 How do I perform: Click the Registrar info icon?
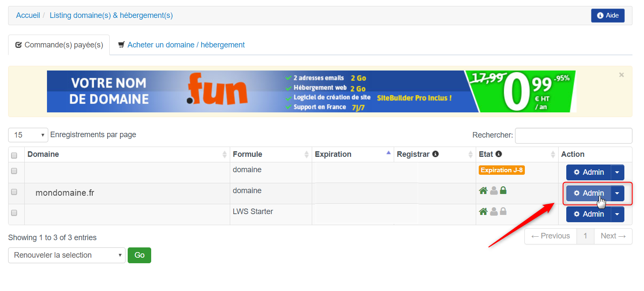[x=436, y=154]
